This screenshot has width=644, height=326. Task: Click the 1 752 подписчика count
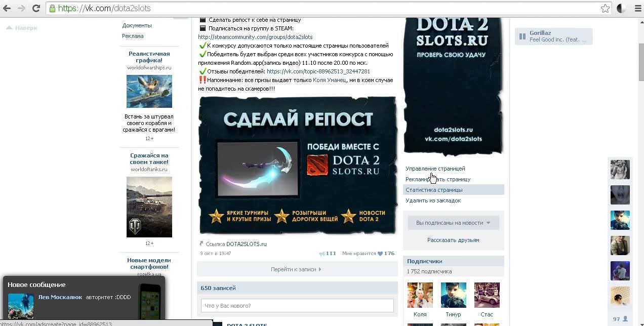429,272
